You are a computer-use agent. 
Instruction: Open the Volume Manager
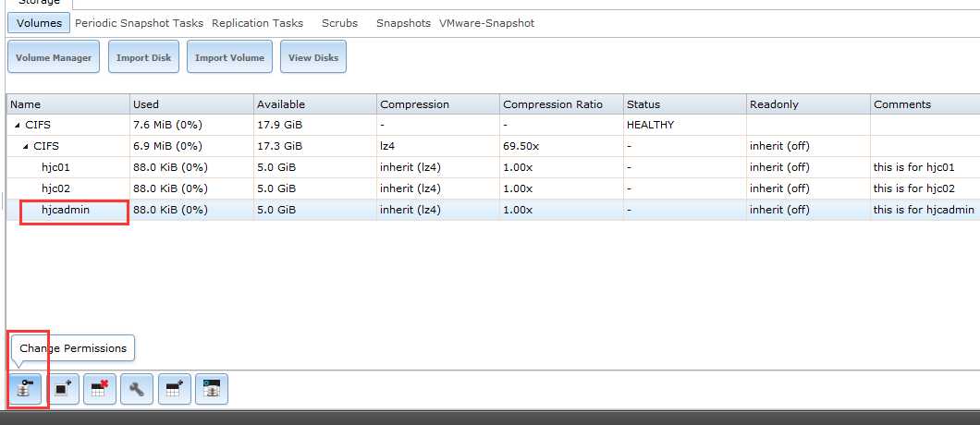pos(54,58)
